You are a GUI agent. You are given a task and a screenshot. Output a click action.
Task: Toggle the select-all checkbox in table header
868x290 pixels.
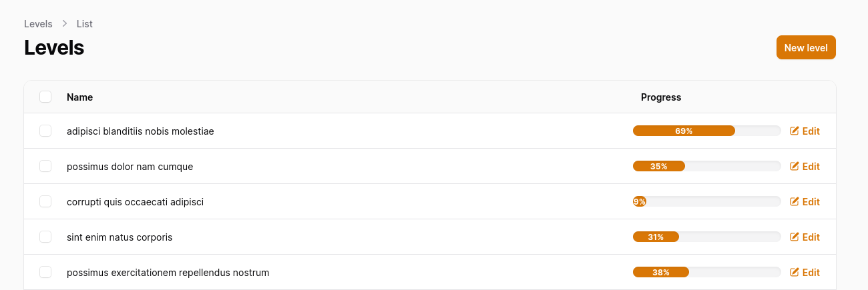pyautogui.click(x=45, y=97)
